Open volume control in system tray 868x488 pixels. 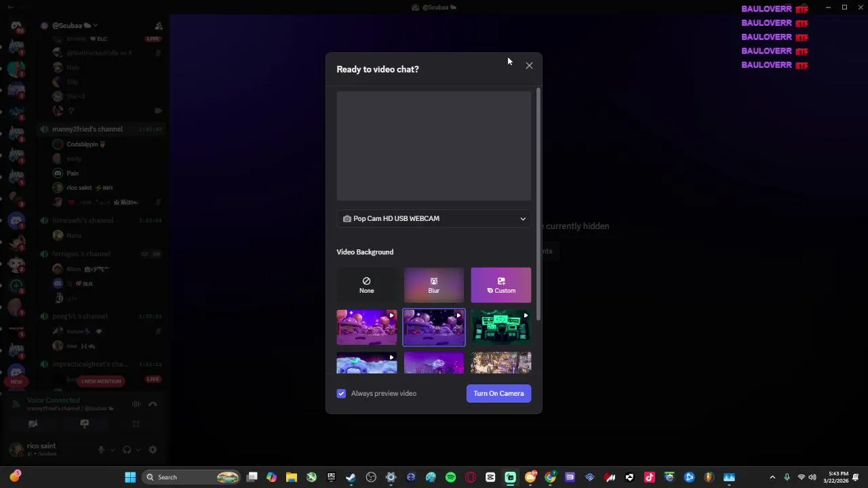click(x=812, y=477)
